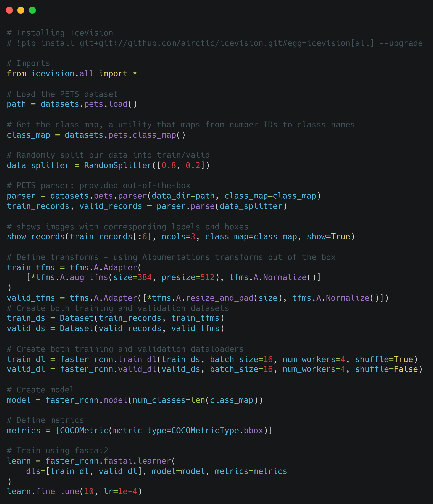Click the 'aug_tfms' function name
This screenshot has width=433, height=504.
coord(89,277)
